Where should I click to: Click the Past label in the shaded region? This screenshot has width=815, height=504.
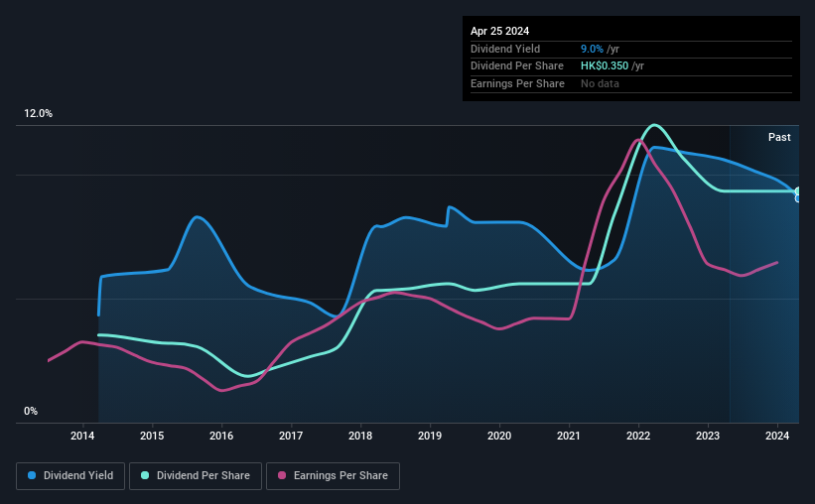(779, 137)
